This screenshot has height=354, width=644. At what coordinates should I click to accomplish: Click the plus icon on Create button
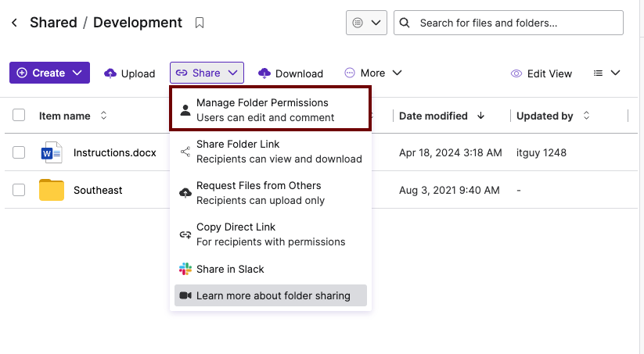coord(22,73)
